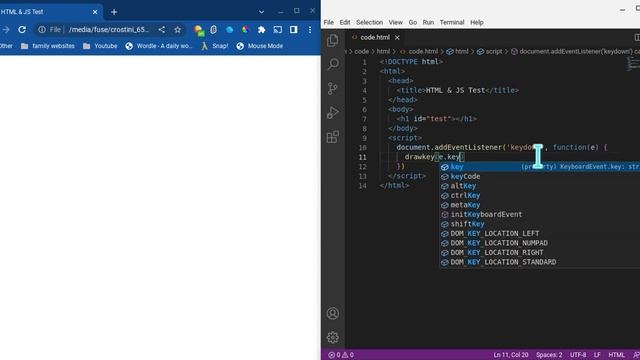Viewport: 640px width, 360px height.
Task: Close the code.html editor tab
Action: point(397,37)
